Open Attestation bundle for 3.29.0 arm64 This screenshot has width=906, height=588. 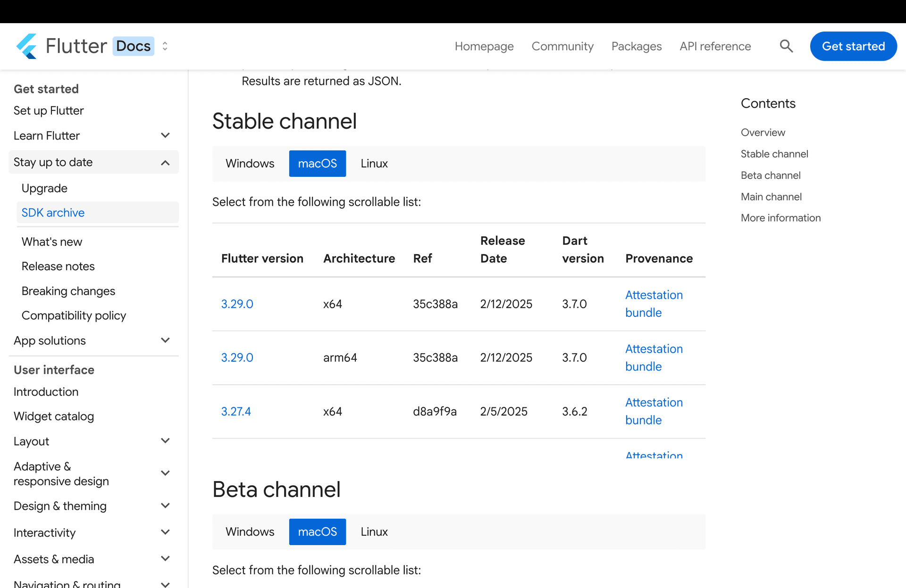[654, 357]
